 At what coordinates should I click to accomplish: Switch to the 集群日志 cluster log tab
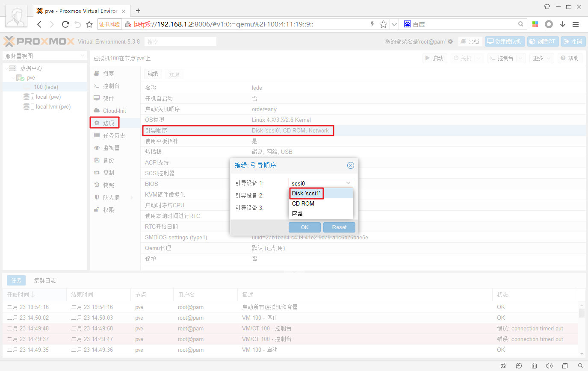(45, 280)
